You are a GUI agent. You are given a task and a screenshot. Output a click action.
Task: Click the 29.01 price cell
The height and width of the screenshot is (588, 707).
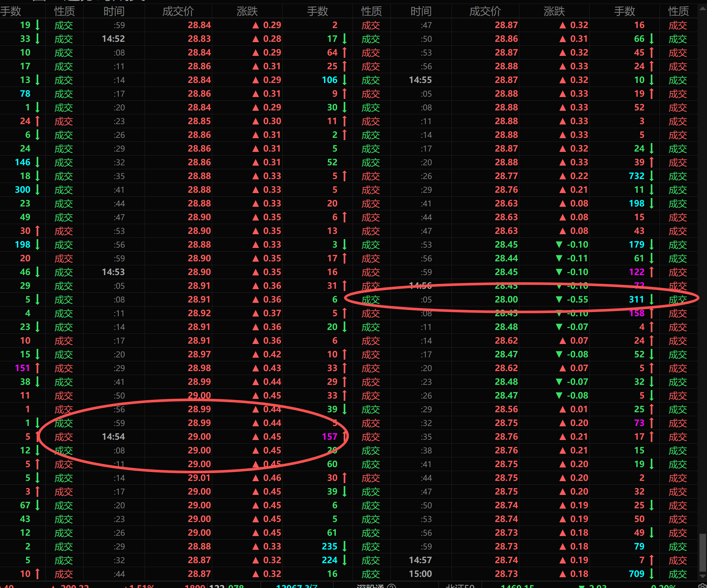coord(199,478)
